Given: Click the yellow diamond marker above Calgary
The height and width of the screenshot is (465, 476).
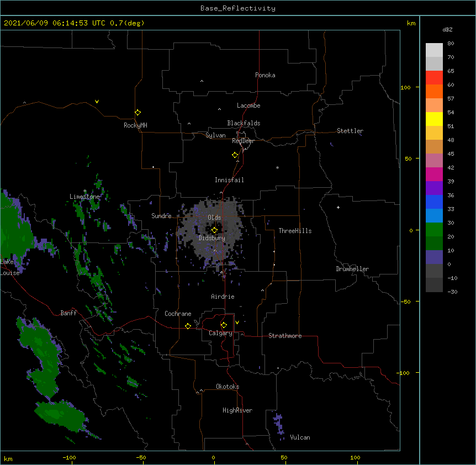Looking at the screenshot, I should (224, 325).
